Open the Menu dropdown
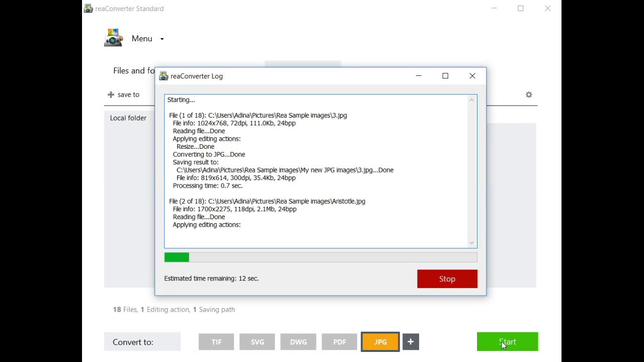644x362 pixels. pyautogui.click(x=147, y=39)
